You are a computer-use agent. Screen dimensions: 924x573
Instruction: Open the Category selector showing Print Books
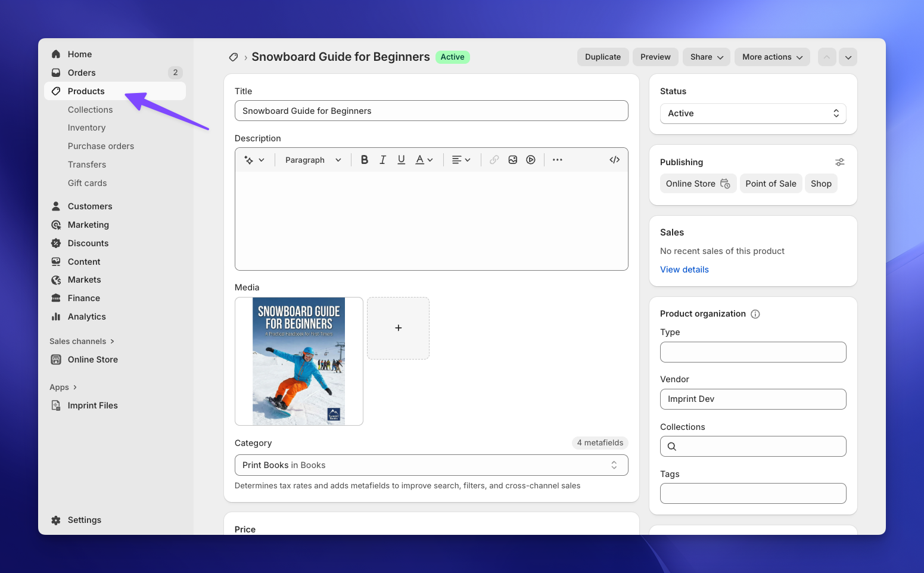click(431, 465)
